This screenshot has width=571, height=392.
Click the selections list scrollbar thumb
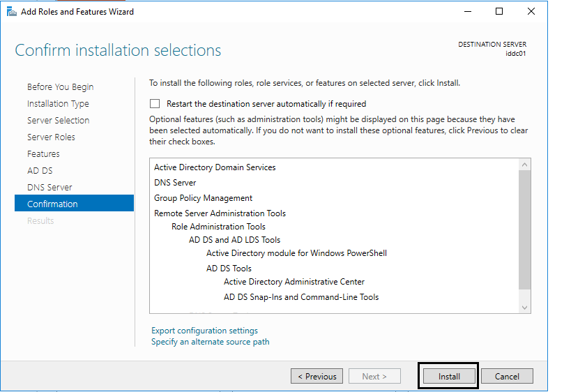(524, 230)
